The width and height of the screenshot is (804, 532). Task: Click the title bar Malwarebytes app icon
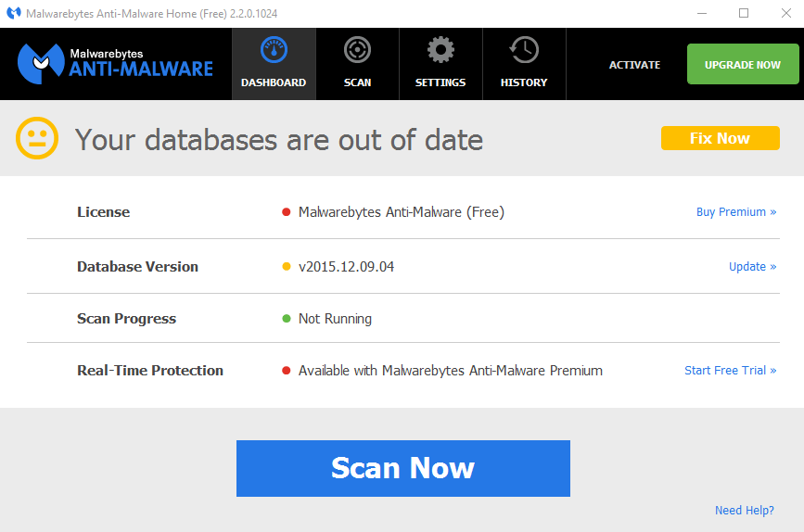14,13
